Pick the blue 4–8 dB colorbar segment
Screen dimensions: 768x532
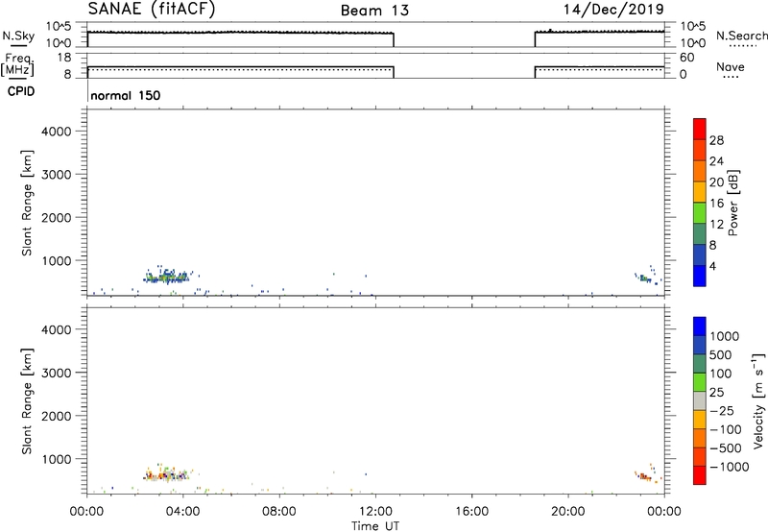[x=700, y=254]
